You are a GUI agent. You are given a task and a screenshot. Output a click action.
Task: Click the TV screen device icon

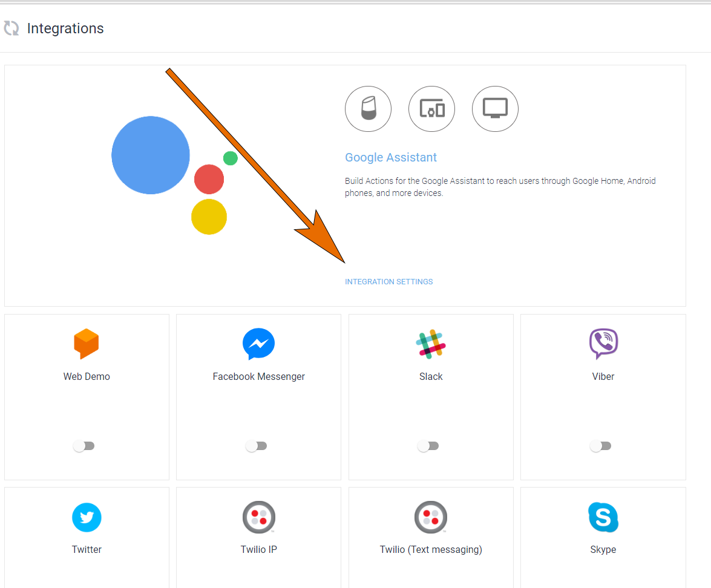[x=495, y=109]
